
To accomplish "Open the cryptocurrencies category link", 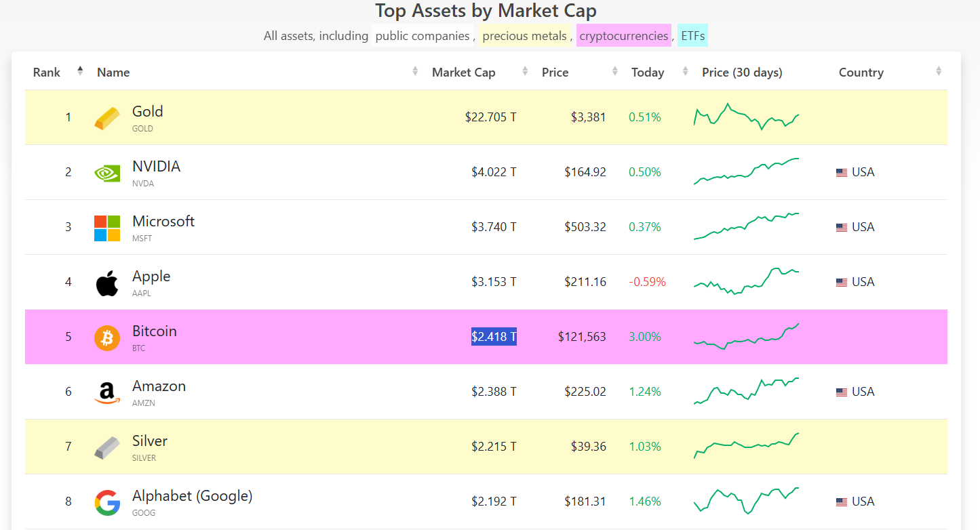I will (x=624, y=36).
